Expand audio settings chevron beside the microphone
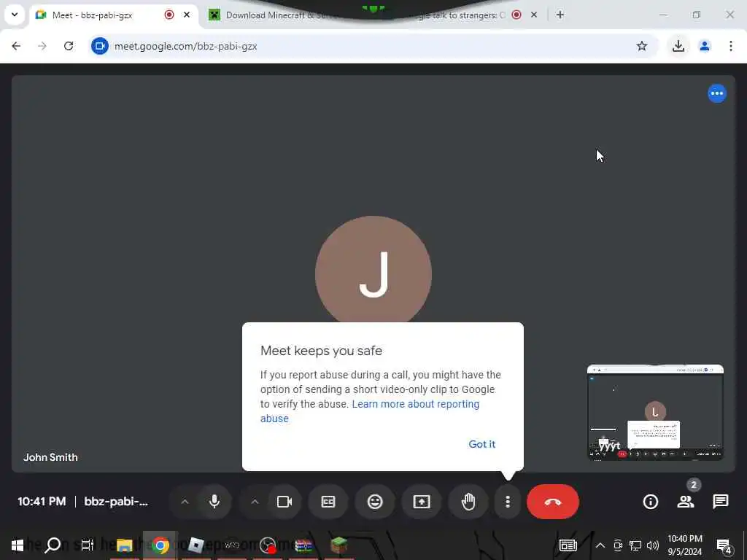 coord(185,502)
